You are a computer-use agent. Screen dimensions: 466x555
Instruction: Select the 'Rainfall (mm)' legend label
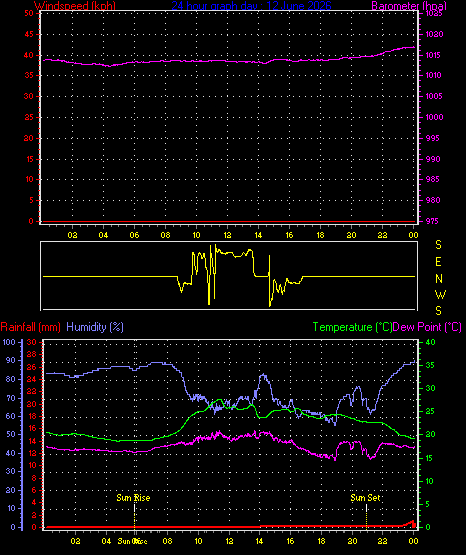click(31, 327)
